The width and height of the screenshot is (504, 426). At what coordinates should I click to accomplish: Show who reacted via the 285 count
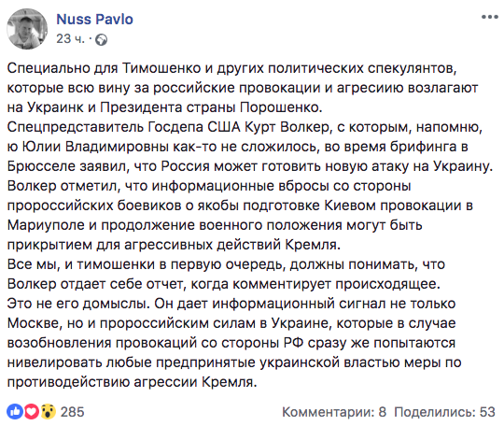[72, 412]
